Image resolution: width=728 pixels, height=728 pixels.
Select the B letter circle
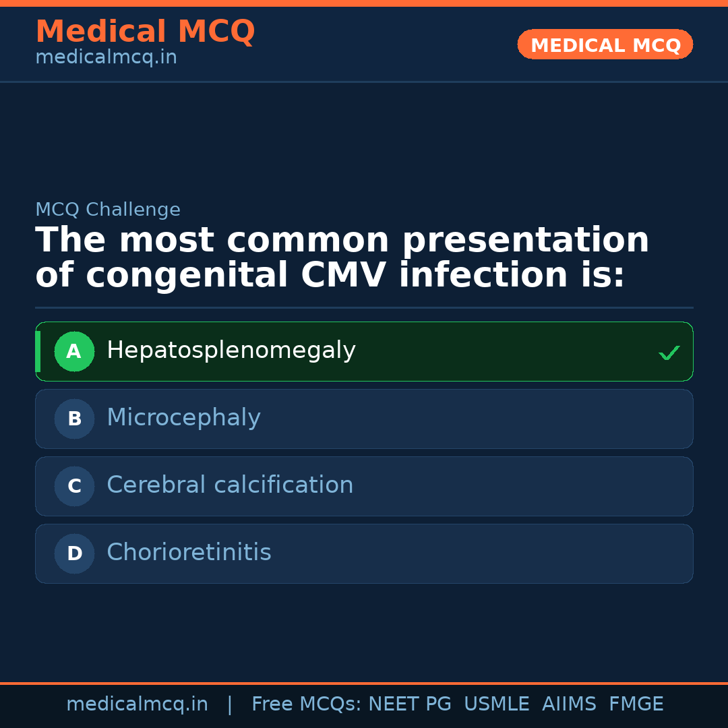[74, 419]
